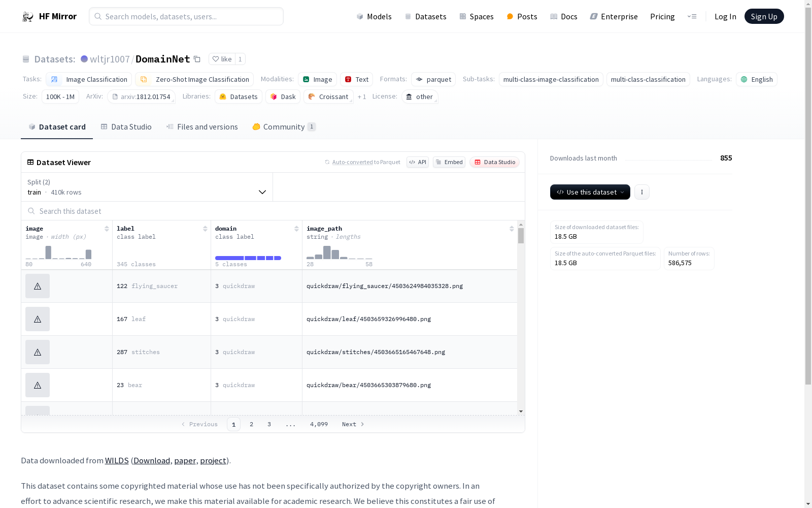Go to Spaces in top navigation
812x508 pixels.
[477, 16]
